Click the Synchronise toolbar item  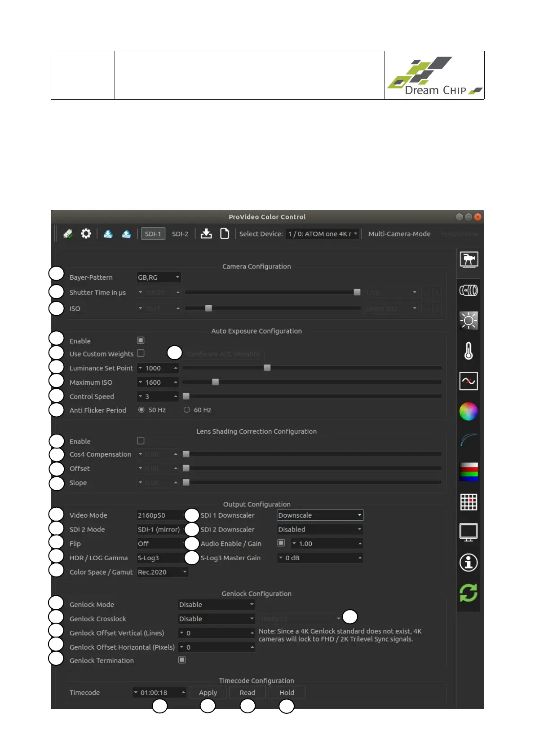(x=460, y=234)
